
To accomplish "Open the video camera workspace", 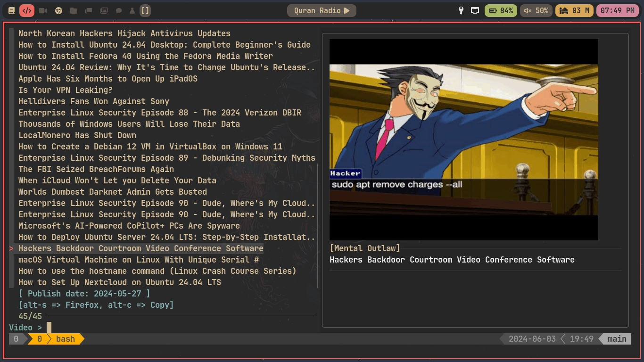I will (x=43, y=10).
